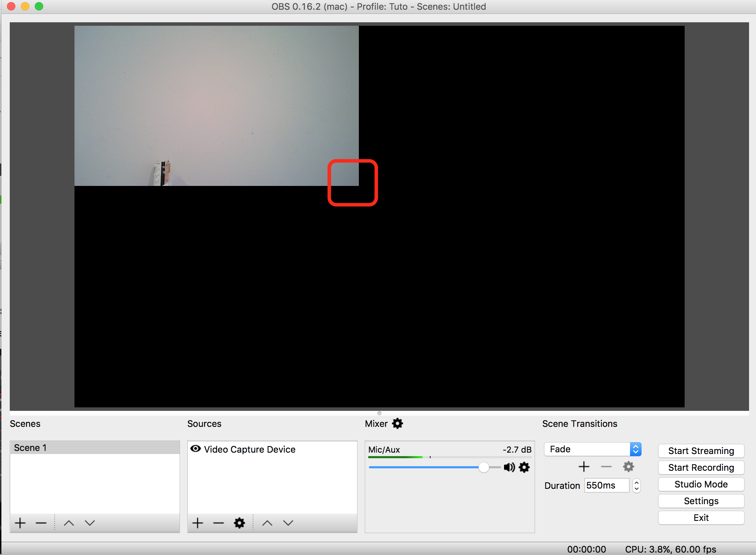Click remove source minus icon
This screenshot has height=555, width=756.
pyautogui.click(x=218, y=522)
